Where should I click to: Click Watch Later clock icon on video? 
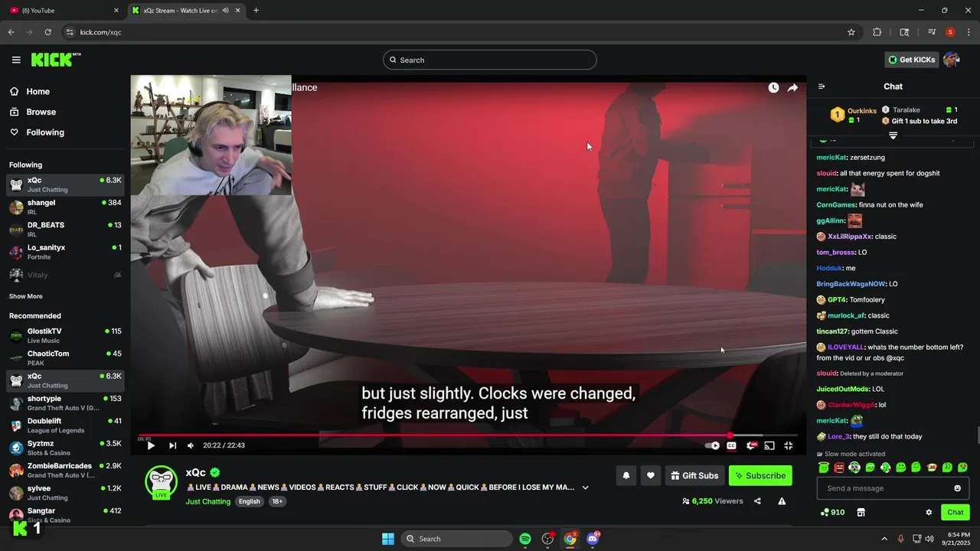click(x=773, y=88)
